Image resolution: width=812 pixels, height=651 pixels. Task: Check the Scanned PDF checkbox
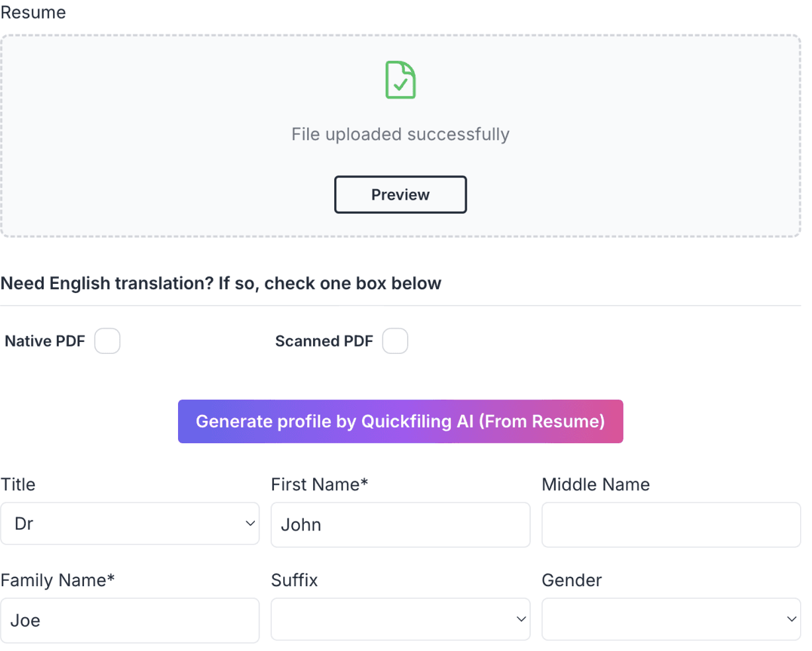coord(394,341)
